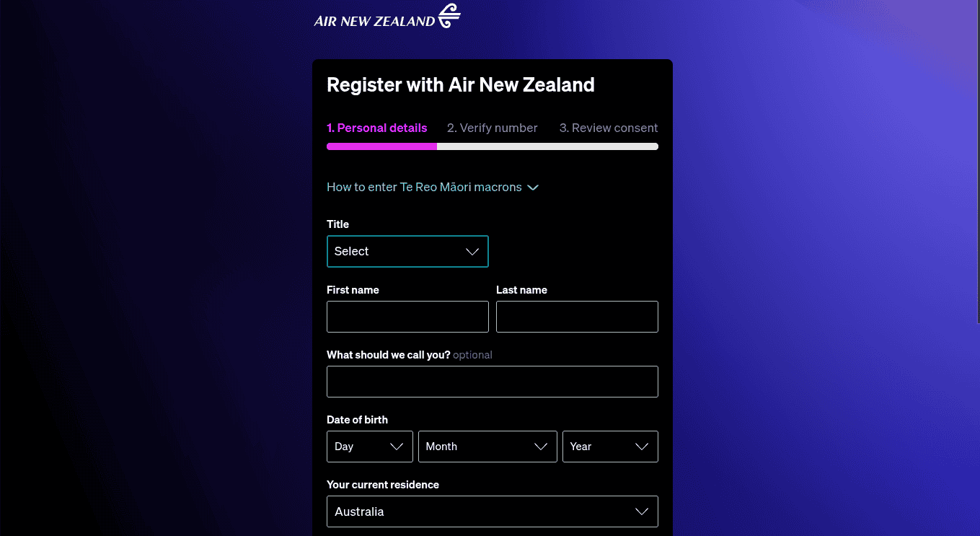Click the Title dropdown chevron arrow

pyautogui.click(x=472, y=252)
